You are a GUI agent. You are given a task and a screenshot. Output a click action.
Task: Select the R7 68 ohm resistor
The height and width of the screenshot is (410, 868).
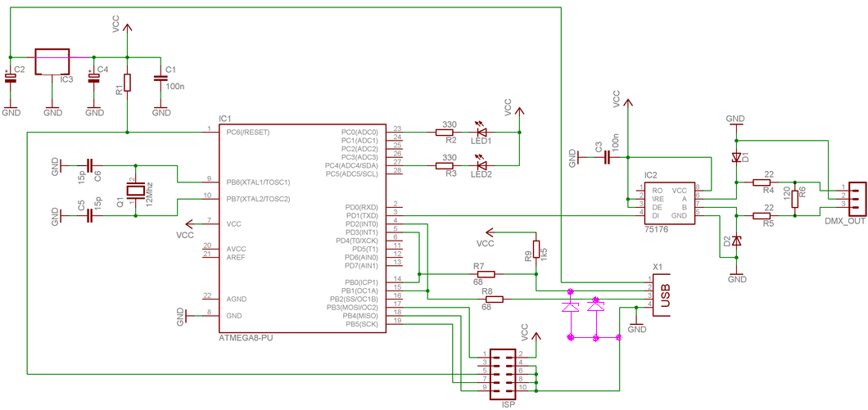486,274
